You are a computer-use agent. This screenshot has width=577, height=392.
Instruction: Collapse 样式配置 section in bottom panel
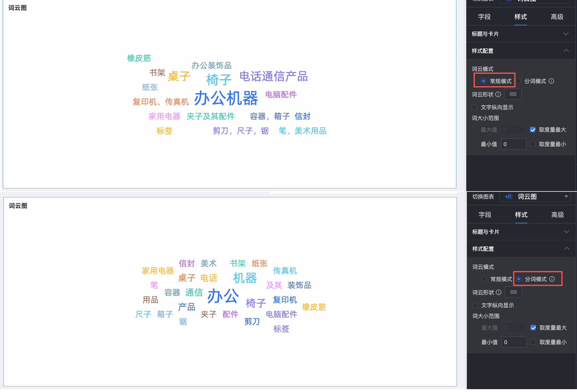coord(566,249)
